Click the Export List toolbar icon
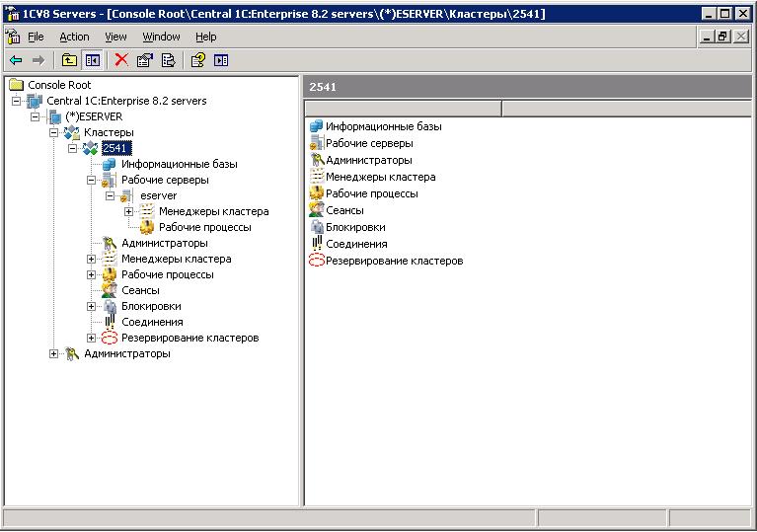The height and width of the screenshot is (532, 757). coord(168,60)
